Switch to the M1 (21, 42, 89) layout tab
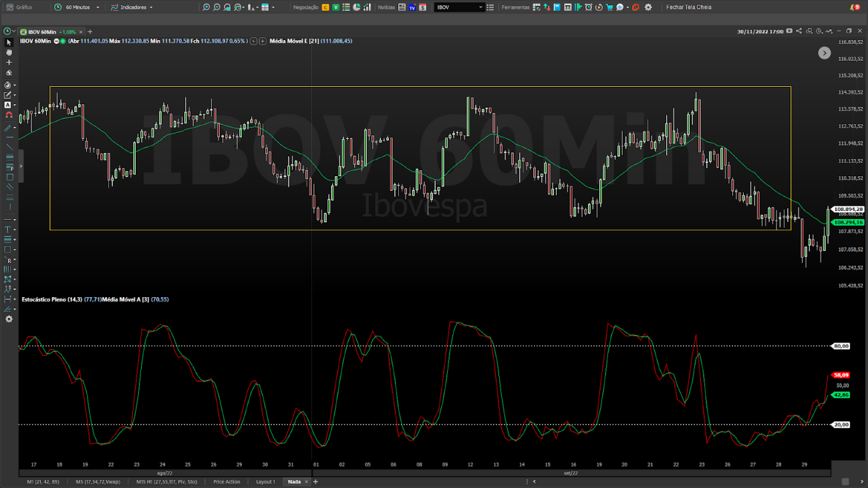 point(43,481)
